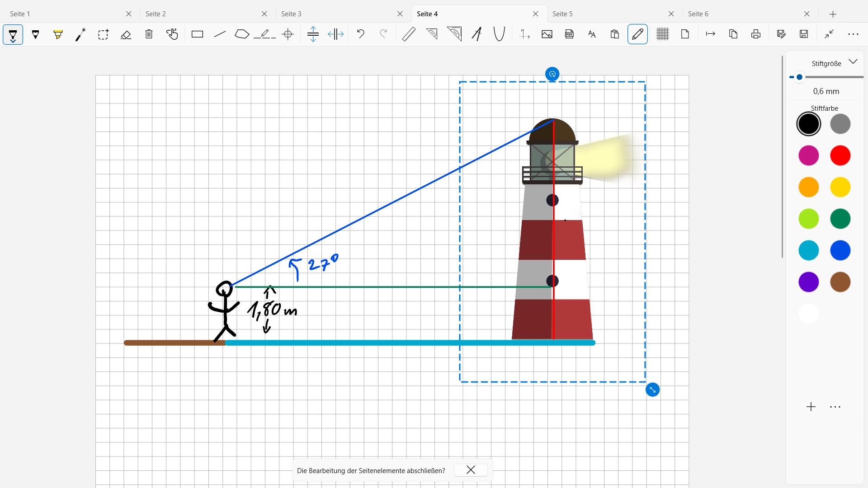Click the print icon
Viewport: 868px width, 488px height.
click(x=756, y=34)
